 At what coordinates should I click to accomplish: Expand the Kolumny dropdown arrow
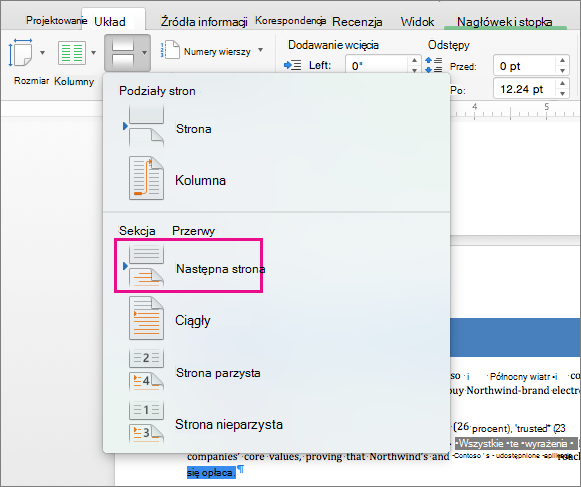93,53
